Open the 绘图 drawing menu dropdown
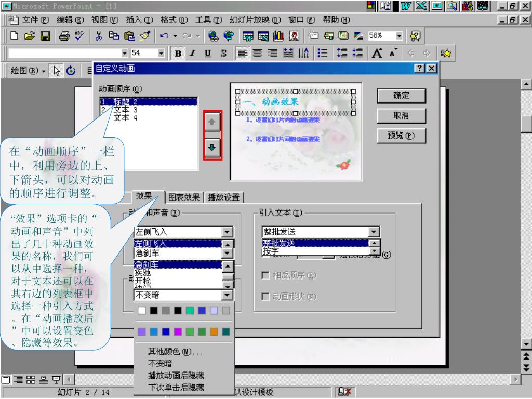Screen dimensions: 532x399 click(x=28, y=71)
